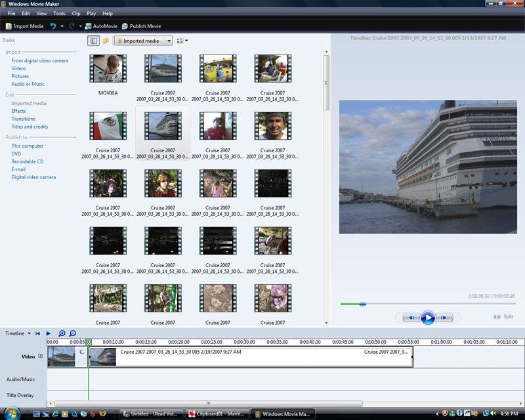Toggle the Tasks pane view button

93,41
